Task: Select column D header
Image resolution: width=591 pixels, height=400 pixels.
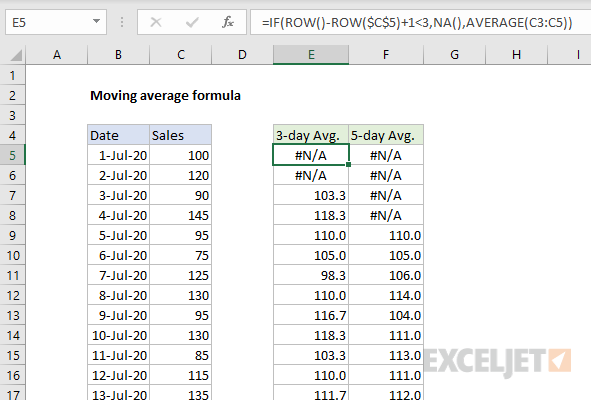Action: [x=242, y=55]
